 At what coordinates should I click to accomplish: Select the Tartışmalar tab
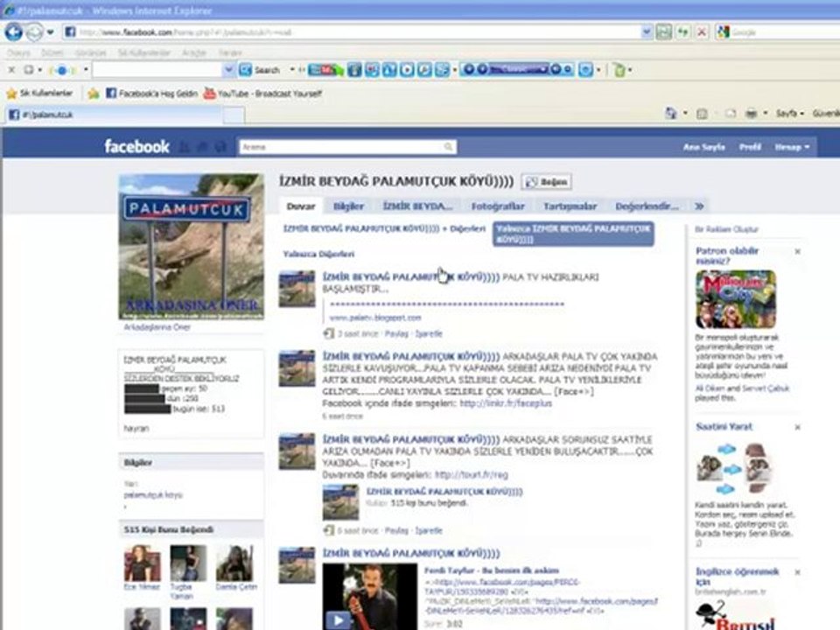pyautogui.click(x=570, y=206)
